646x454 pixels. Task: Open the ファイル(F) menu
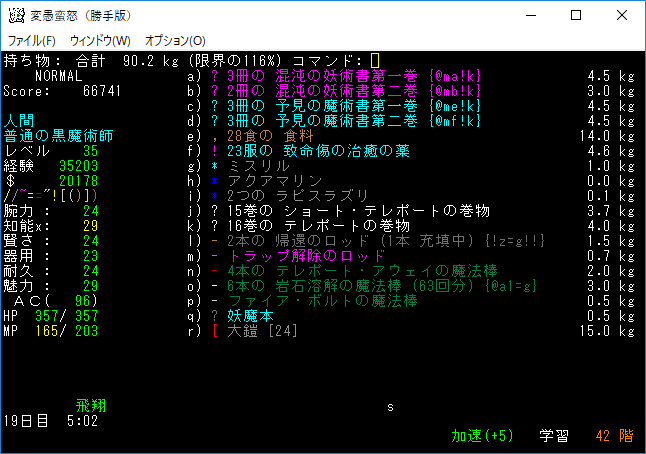pyautogui.click(x=31, y=41)
